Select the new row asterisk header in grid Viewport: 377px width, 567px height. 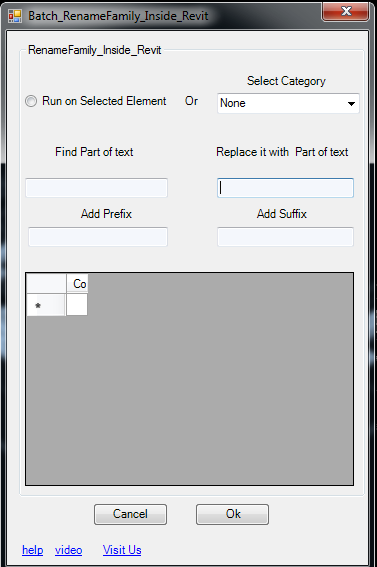pos(46,305)
